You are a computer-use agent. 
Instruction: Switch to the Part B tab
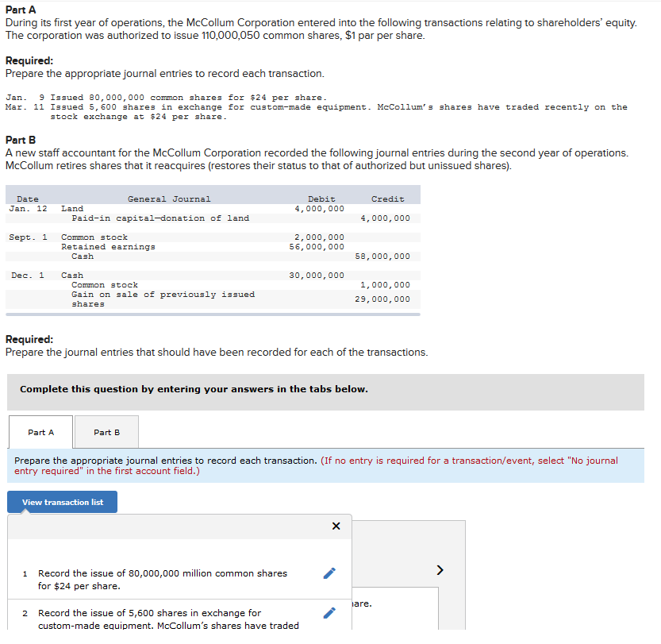point(106,432)
